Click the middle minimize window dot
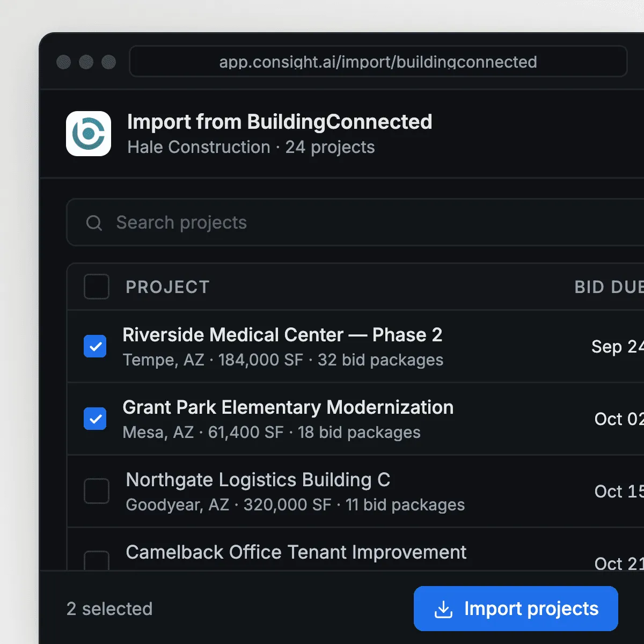Viewport: 644px width, 644px height. coord(86,62)
